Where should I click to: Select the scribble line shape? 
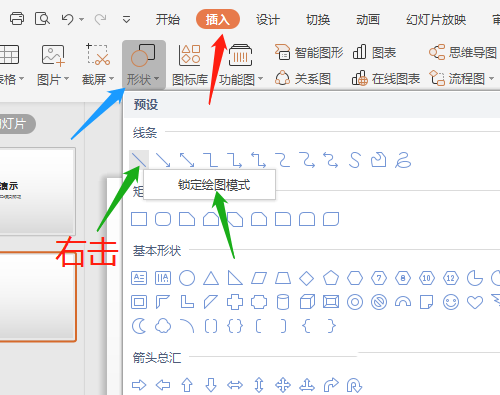403,160
